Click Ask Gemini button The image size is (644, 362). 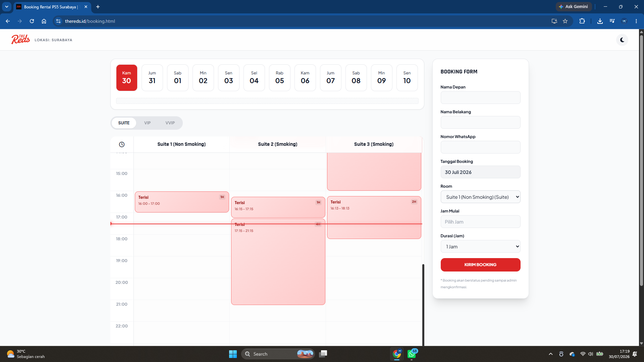tap(574, 7)
